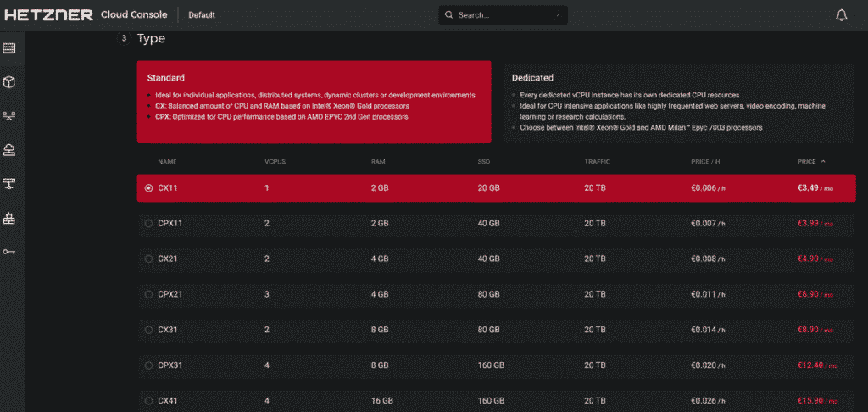Click the 3 vCPUs value in CPX21 row

coord(267,295)
